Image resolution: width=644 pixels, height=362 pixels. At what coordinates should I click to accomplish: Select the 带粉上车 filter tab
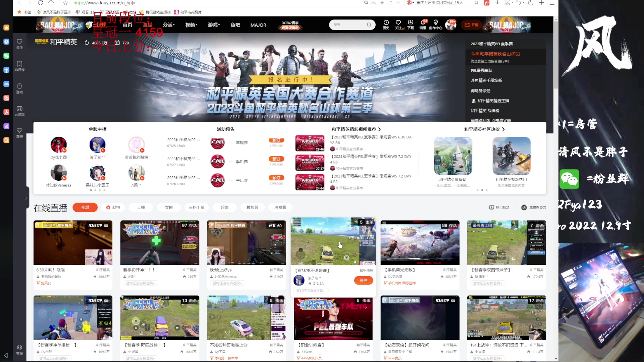pos(197,207)
